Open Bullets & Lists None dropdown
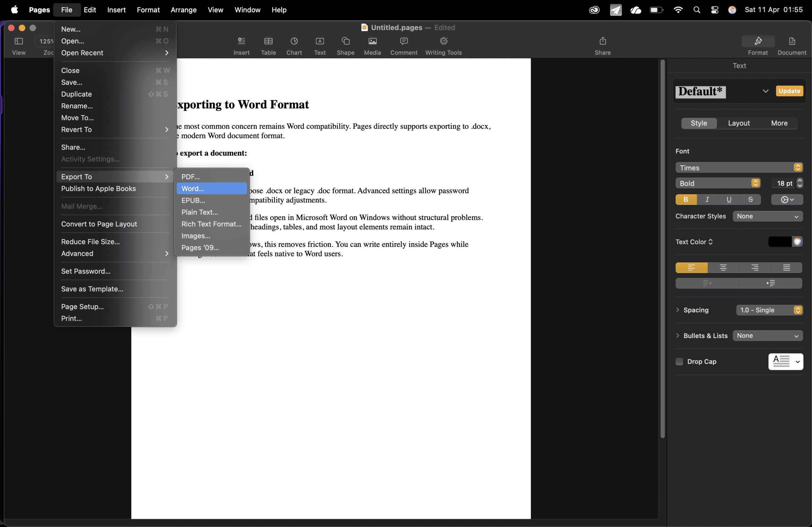The image size is (812, 527). (768, 336)
